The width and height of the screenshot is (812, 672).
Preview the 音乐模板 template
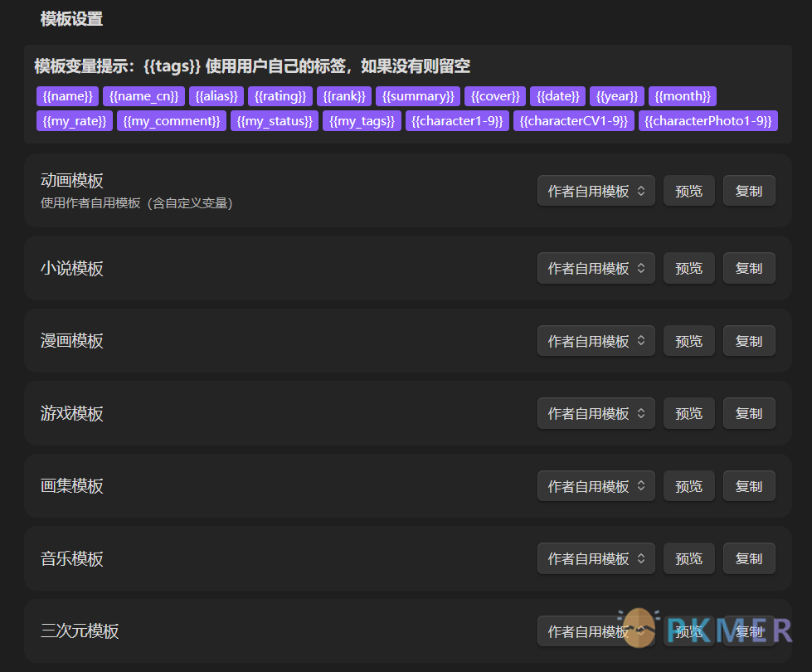[x=688, y=558]
